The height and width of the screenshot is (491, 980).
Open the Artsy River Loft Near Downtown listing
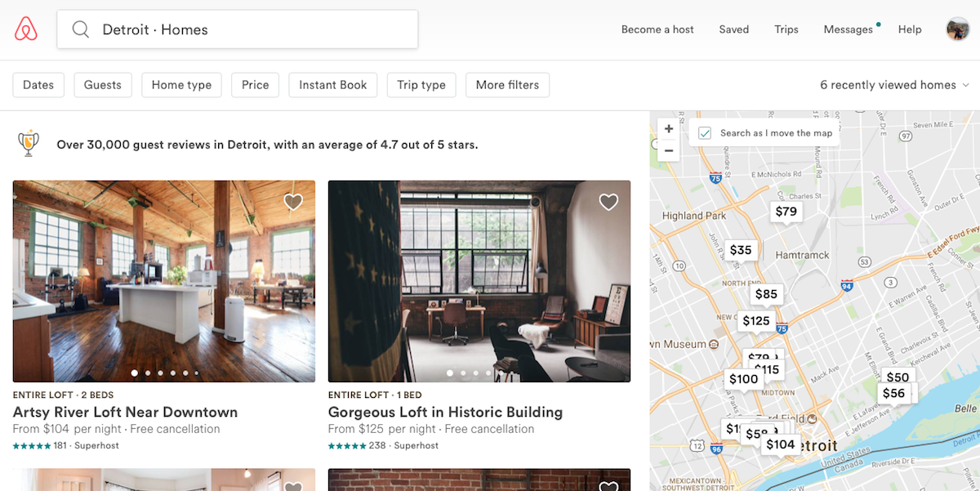click(126, 413)
